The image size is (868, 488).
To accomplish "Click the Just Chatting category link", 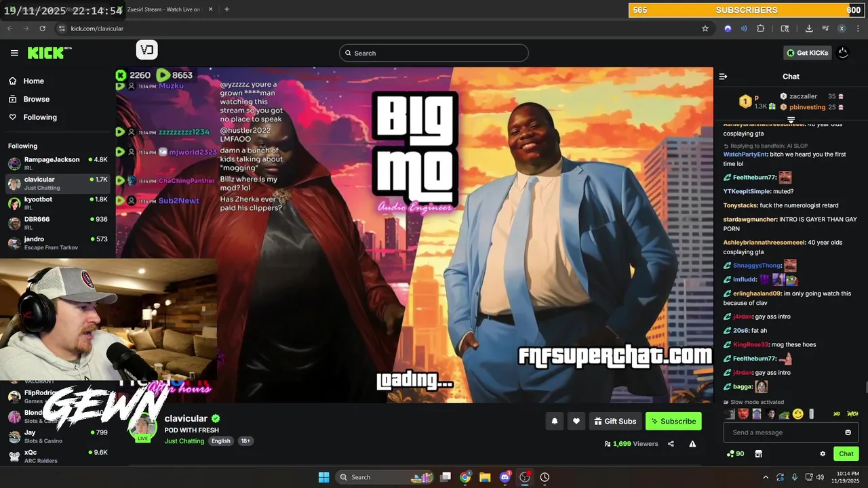I will tap(184, 441).
